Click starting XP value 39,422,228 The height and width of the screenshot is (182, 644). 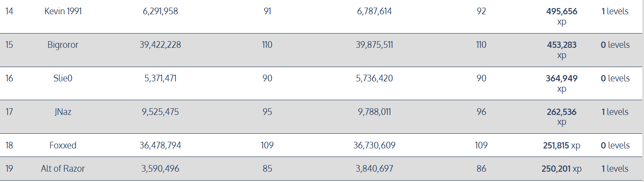point(161,45)
